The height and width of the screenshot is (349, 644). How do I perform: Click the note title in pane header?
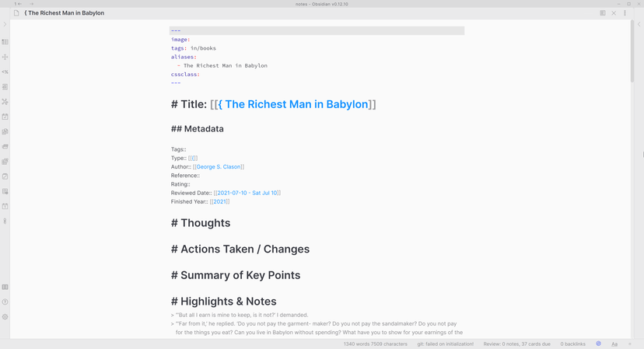[64, 13]
